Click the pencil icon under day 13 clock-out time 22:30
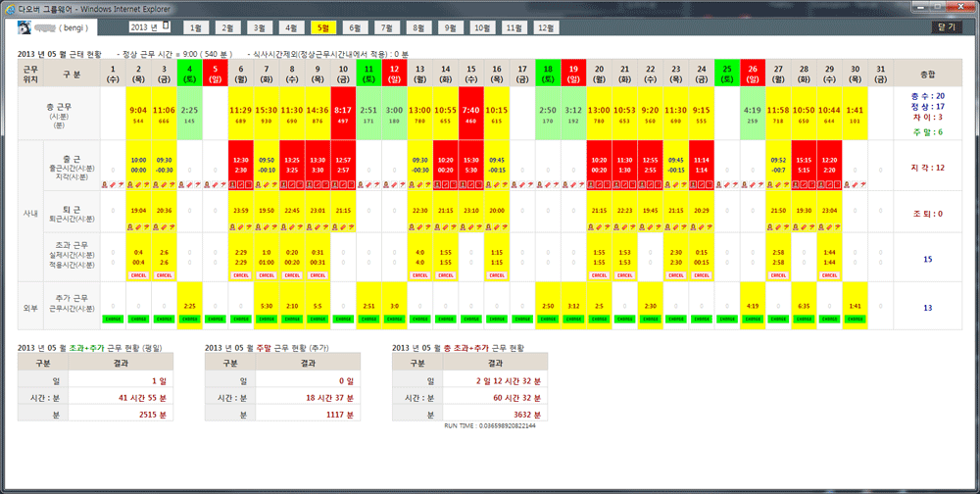This screenshot has width=980, height=494. [418, 226]
